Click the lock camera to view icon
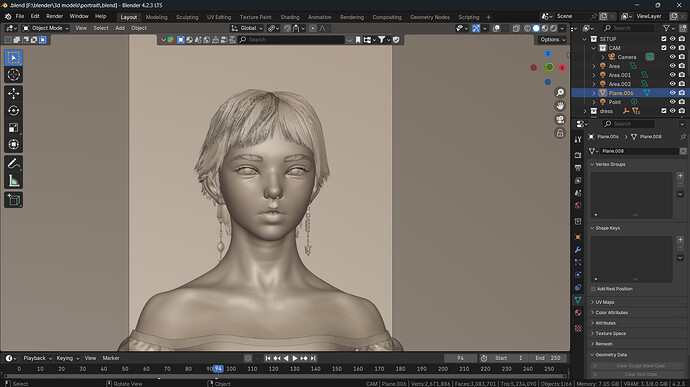Screen dimensions: 690x387 point(560,133)
